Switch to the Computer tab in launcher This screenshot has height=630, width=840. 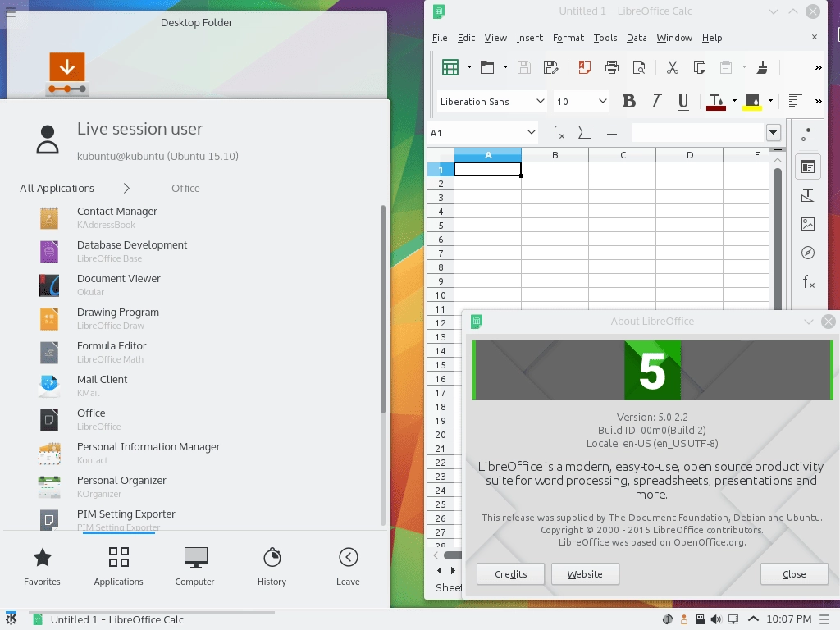coord(195,566)
